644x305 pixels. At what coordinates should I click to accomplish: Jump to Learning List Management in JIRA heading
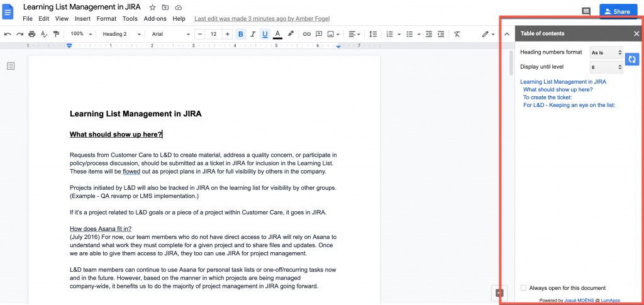pyautogui.click(x=563, y=82)
